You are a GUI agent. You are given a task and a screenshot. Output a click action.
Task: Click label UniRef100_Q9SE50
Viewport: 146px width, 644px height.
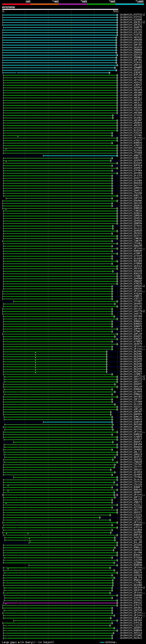pyautogui.click(x=131, y=628)
